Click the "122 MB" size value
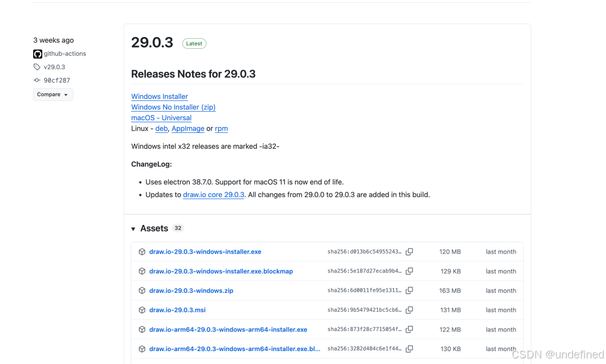Viewport: 606px width, 364px height. (450, 330)
